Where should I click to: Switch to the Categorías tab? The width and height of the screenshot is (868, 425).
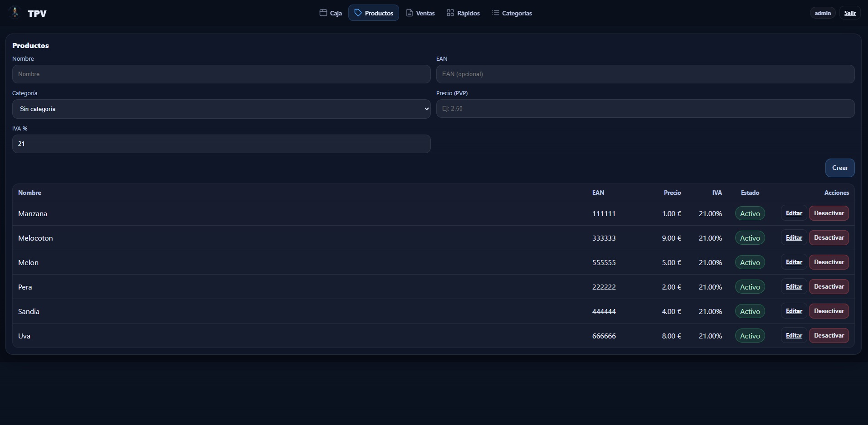pyautogui.click(x=512, y=13)
